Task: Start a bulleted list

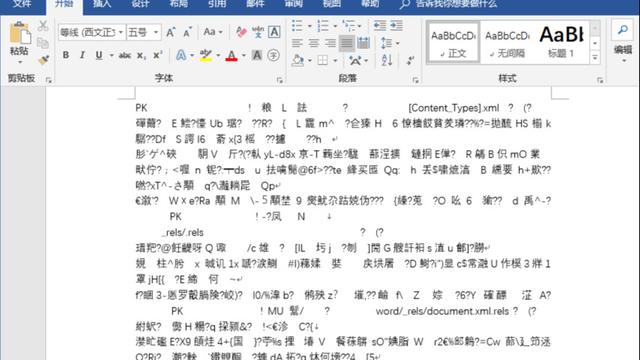Action: 298,26
